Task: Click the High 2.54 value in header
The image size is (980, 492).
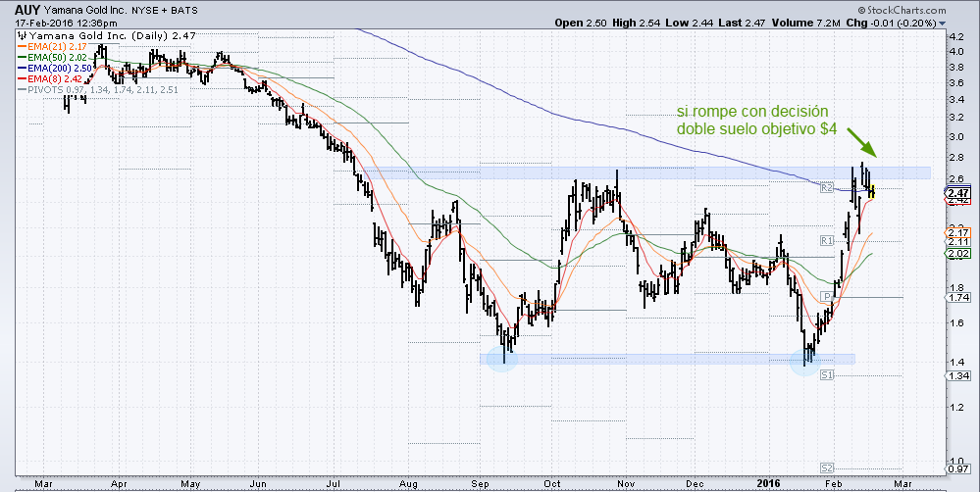Action: (x=635, y=24)
